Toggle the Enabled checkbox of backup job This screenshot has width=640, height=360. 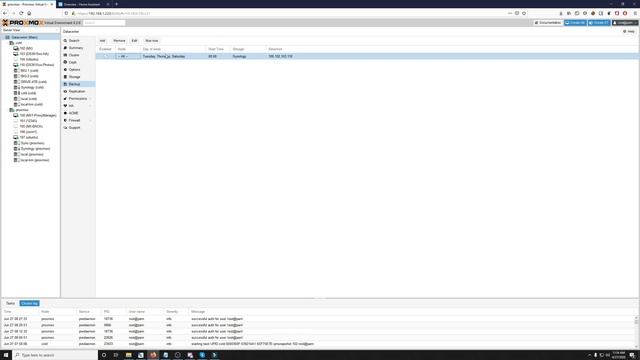tap(105, 56)
